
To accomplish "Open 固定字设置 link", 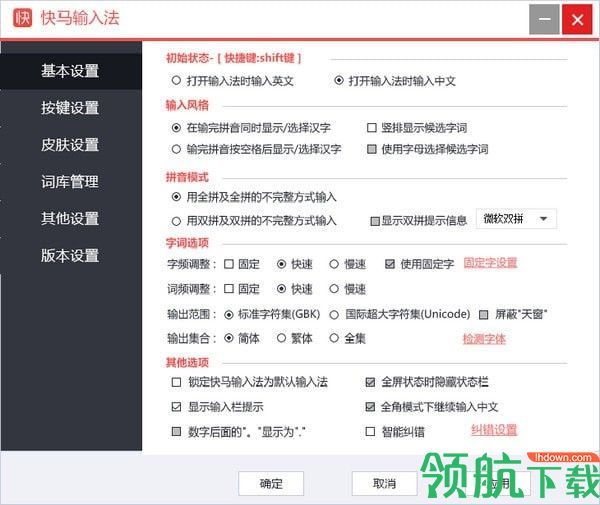I will (x=490, y=263).
